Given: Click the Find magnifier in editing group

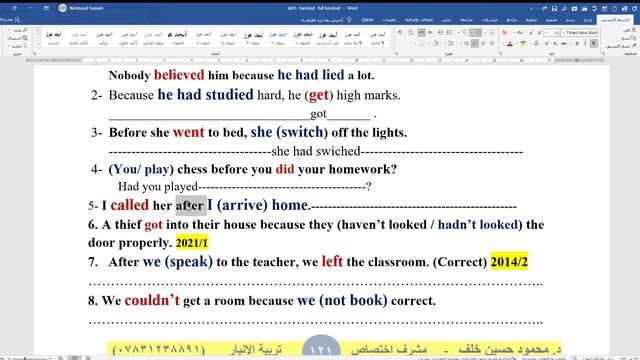Looking at the screenshot, I should point(25,30).
